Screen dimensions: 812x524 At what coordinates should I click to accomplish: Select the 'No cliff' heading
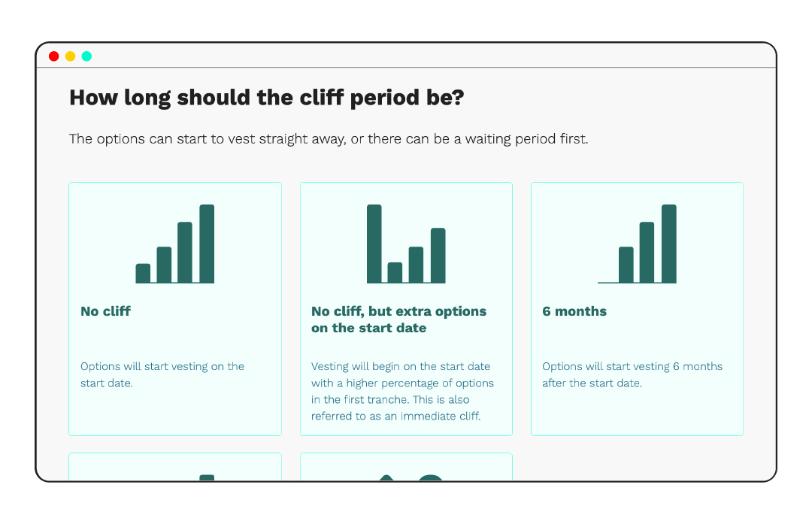[x=106, y=311]
